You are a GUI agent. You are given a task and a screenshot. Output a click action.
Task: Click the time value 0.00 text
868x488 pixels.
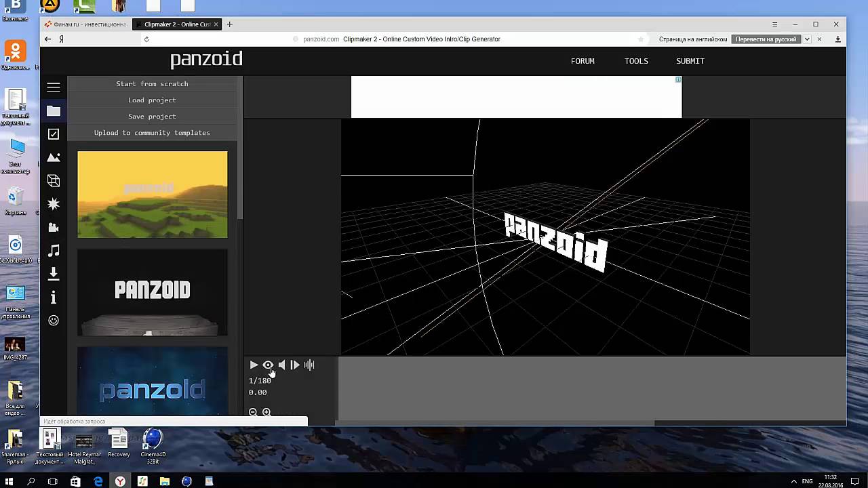258,392
